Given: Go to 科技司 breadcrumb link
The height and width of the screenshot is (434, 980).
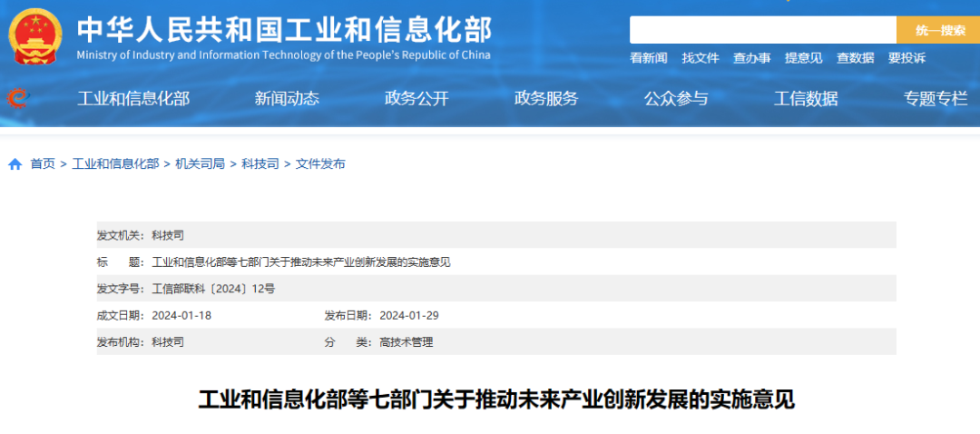Looking at the screenshot, I should [260, 164].
